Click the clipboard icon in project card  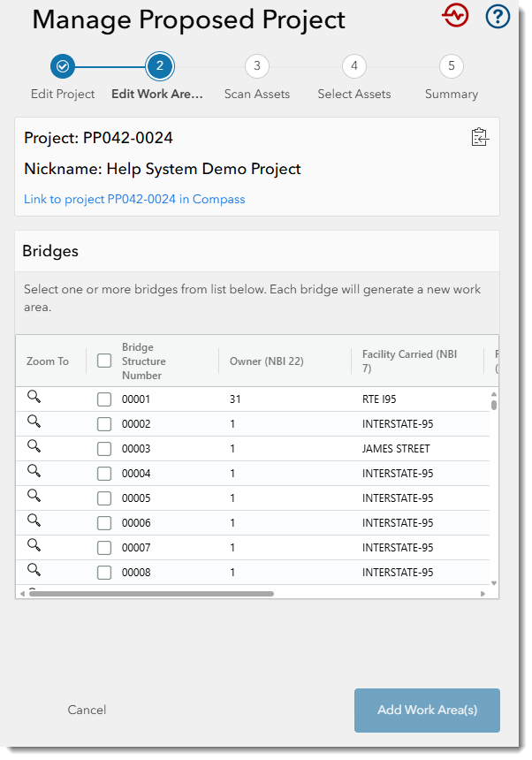480,137
